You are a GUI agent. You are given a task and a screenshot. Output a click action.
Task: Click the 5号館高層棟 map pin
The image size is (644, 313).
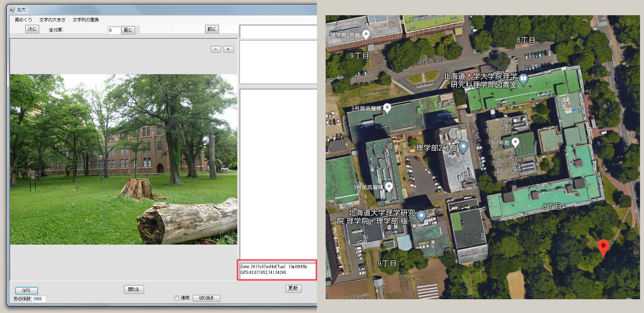389,187
